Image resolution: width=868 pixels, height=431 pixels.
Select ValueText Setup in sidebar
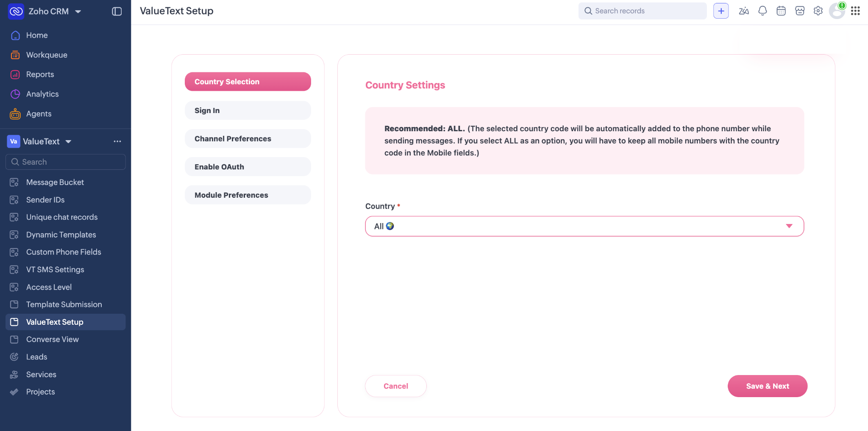click(66, 322)
